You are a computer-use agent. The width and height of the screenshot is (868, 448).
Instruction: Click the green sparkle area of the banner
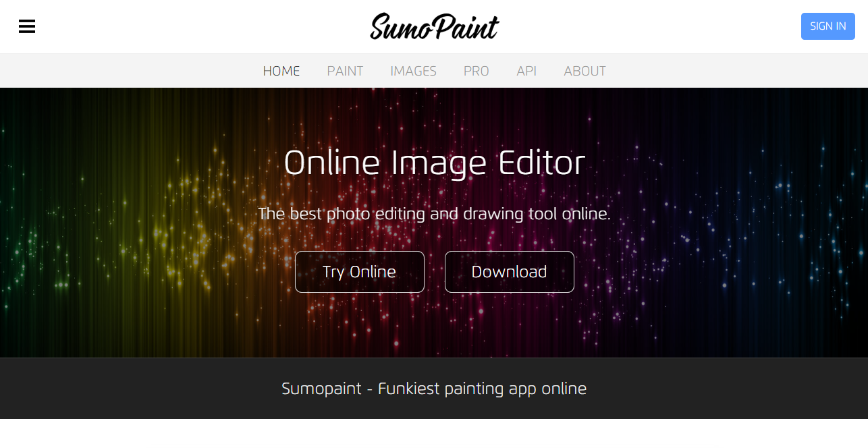(x=34, y=250)
